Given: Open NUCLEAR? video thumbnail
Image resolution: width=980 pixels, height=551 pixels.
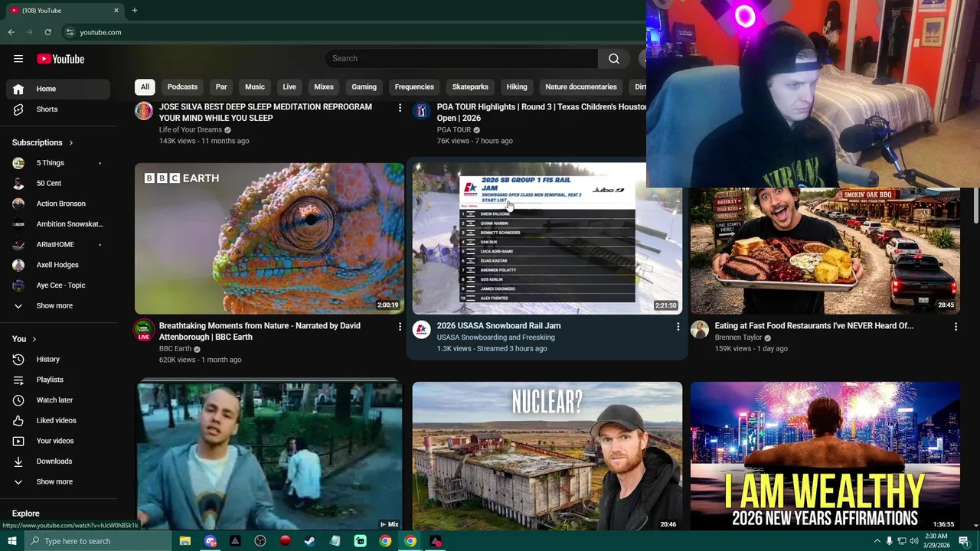Looking at the screenshot, I should (547, 456).
